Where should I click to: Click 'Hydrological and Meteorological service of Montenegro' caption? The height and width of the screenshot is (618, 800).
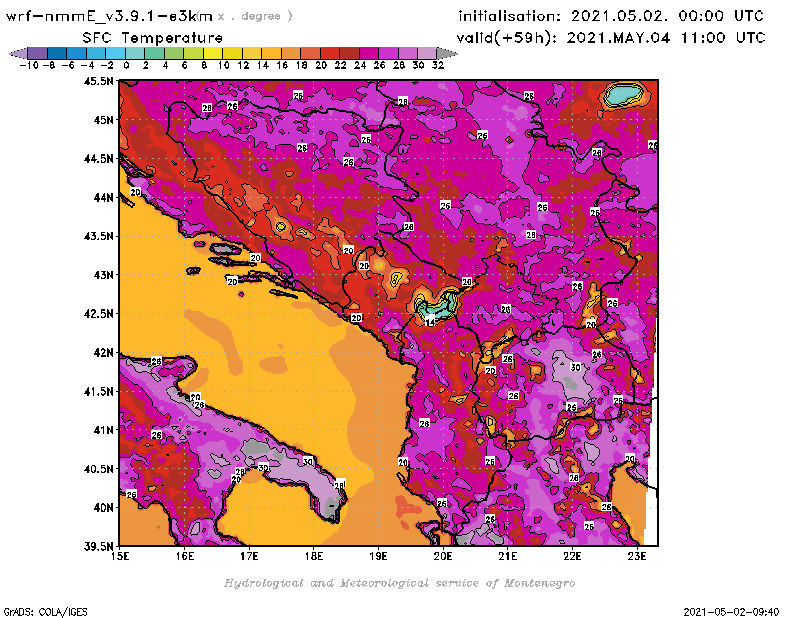tap(399, 583)
